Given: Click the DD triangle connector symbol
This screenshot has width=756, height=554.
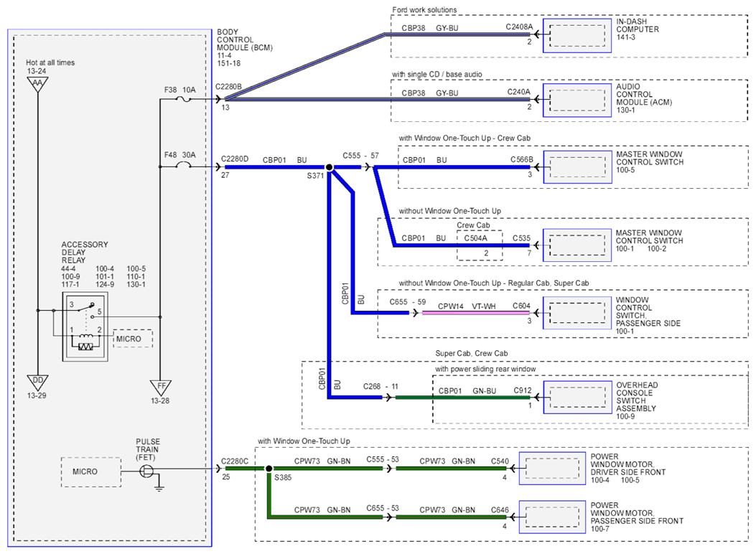Looking at the screenshot, I should point(37,382).
